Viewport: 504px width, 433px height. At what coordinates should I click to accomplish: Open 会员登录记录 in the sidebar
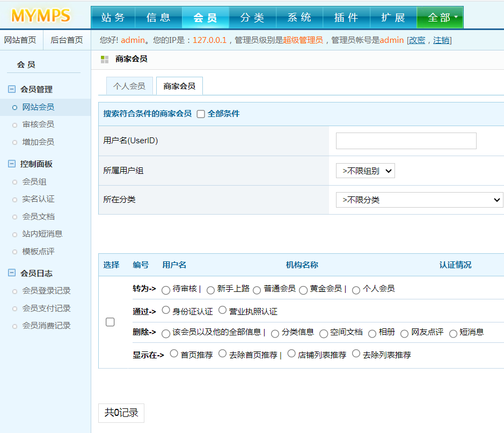point(46,291)
